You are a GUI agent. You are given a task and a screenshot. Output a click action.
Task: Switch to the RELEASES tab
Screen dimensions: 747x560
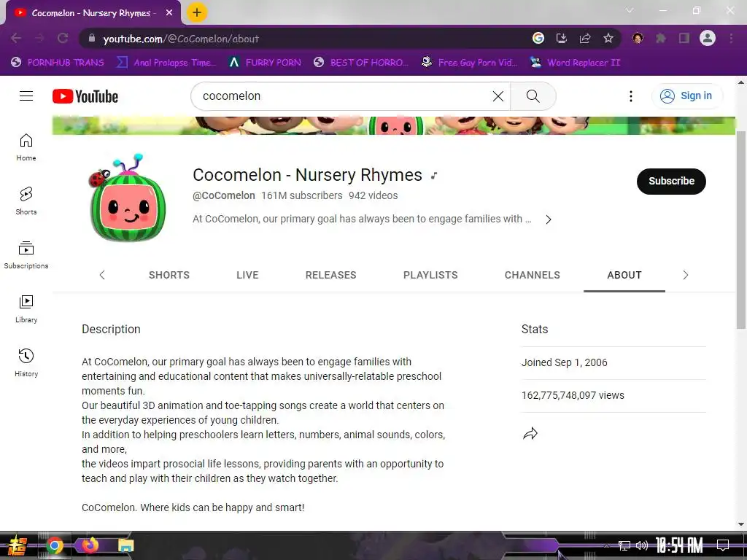coord(330,275)
